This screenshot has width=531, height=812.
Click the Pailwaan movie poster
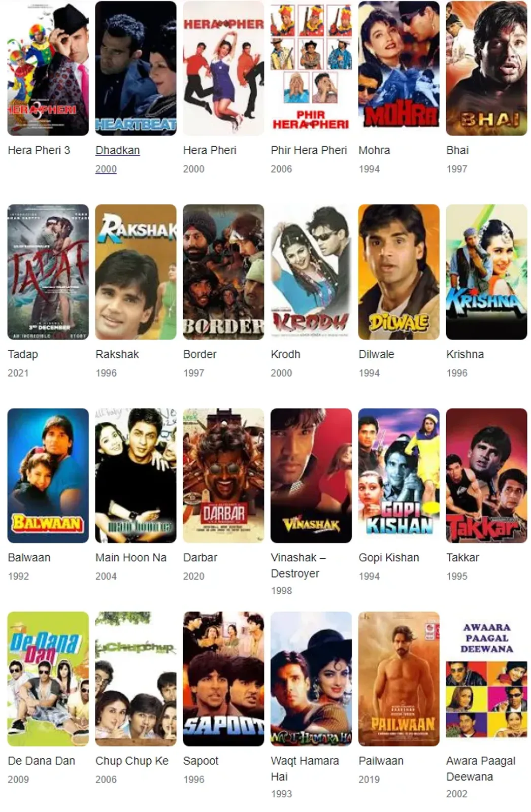399,679
